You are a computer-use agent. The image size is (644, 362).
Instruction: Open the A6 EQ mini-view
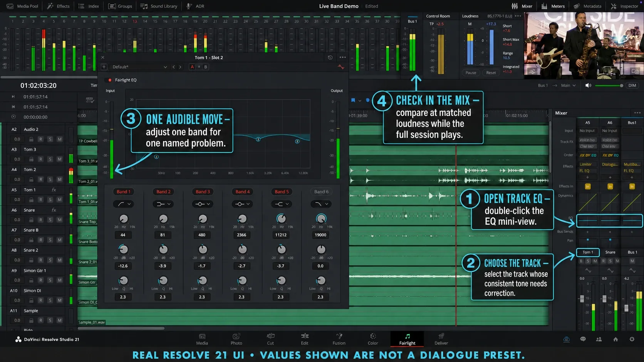(610, 221)
